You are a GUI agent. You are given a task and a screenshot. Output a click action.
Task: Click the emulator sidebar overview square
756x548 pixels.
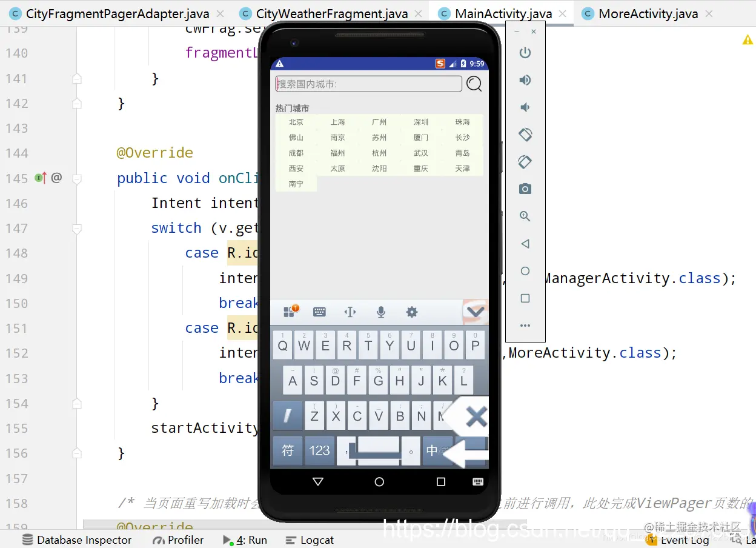525,298
